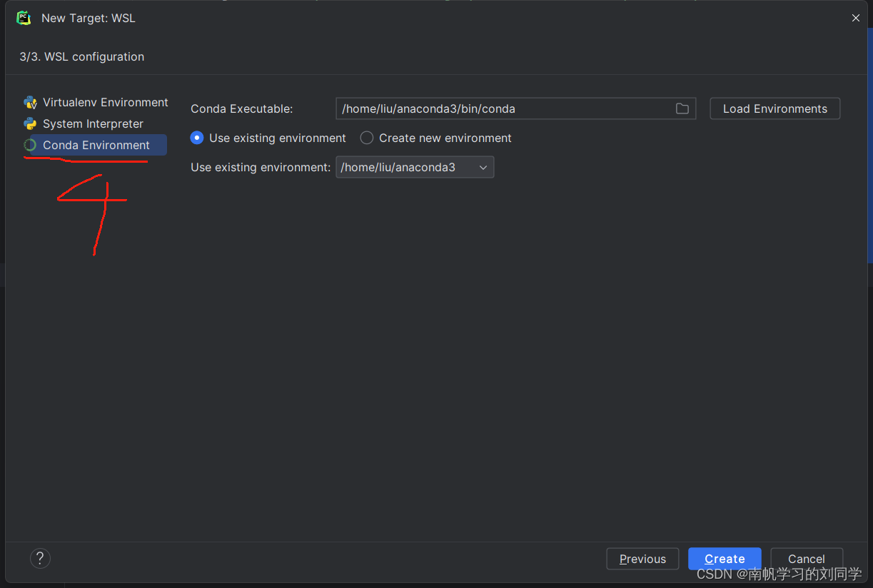Open help with the question mark icon
The width and height of the screenshot is (873, 588).
(x=40, y=558)
